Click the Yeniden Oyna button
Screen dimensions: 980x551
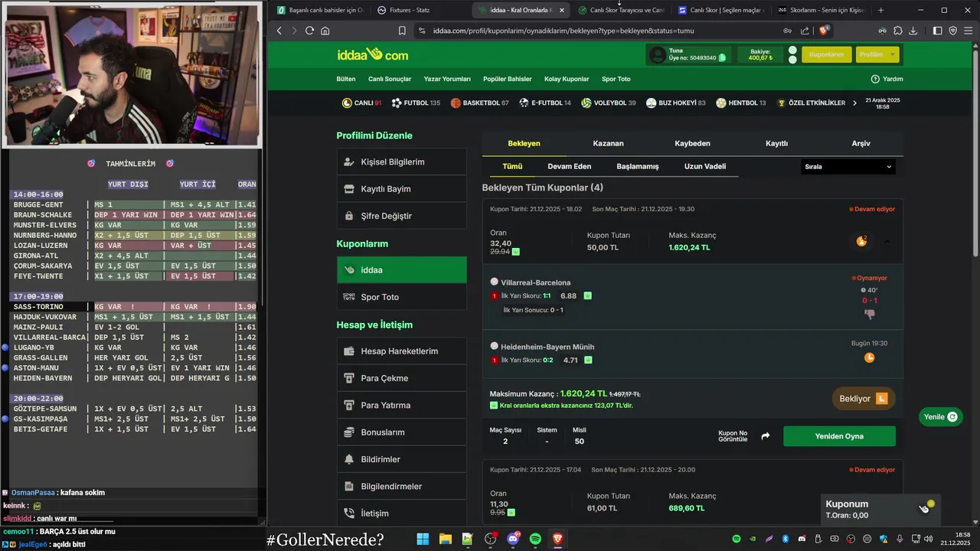click(x=839, y=436)
